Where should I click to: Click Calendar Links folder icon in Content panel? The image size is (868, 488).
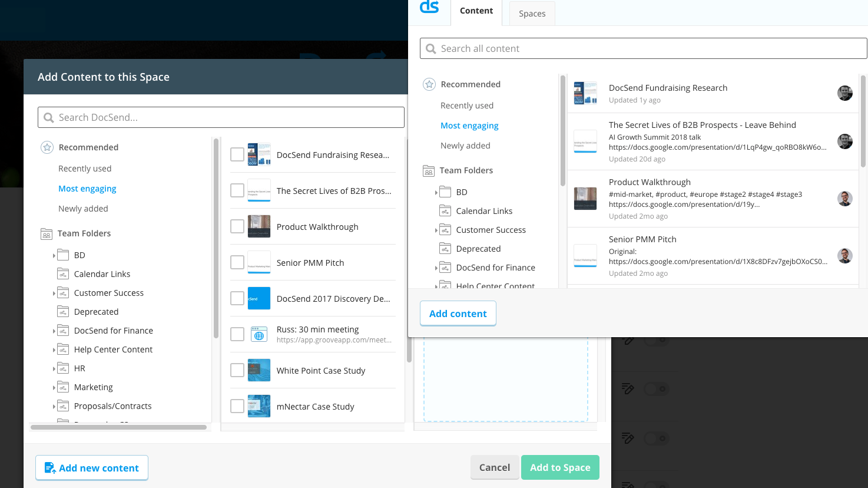pos(445,211)
